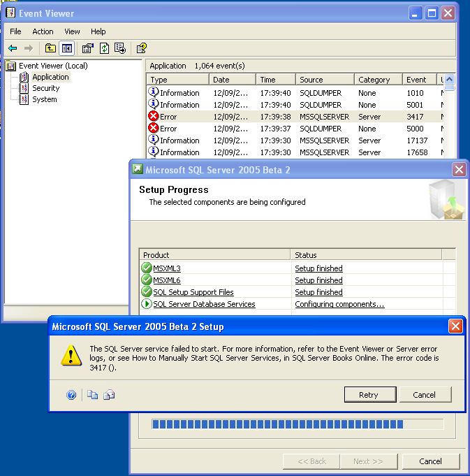Close the Microsoft SQL Server 2005 Beta 2 window
Screen dimensions: 470x476
tap(459, 169)
